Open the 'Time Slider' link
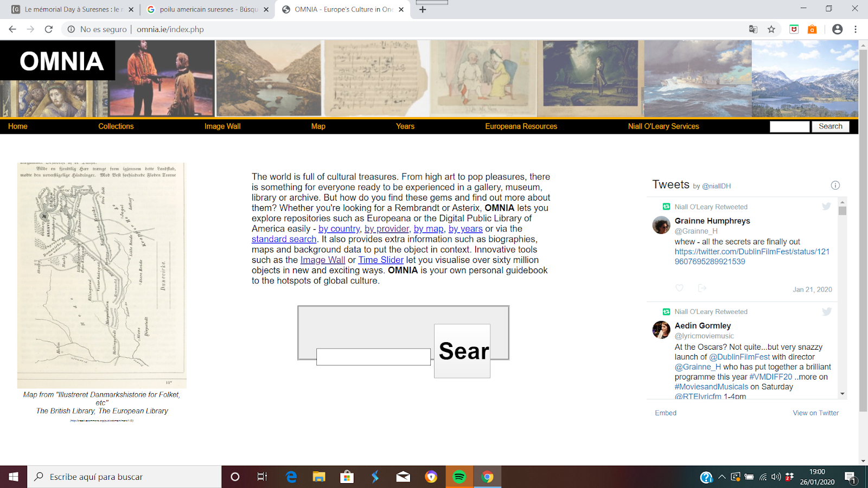The width and height of the screenshot is (868, 488). (x=381, y=260)
